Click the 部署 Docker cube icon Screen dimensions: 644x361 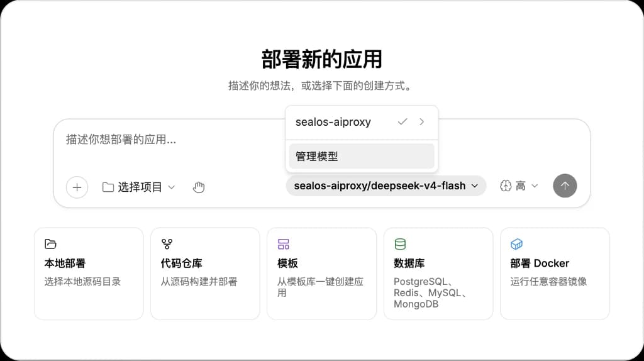click(x=517, y=244)
